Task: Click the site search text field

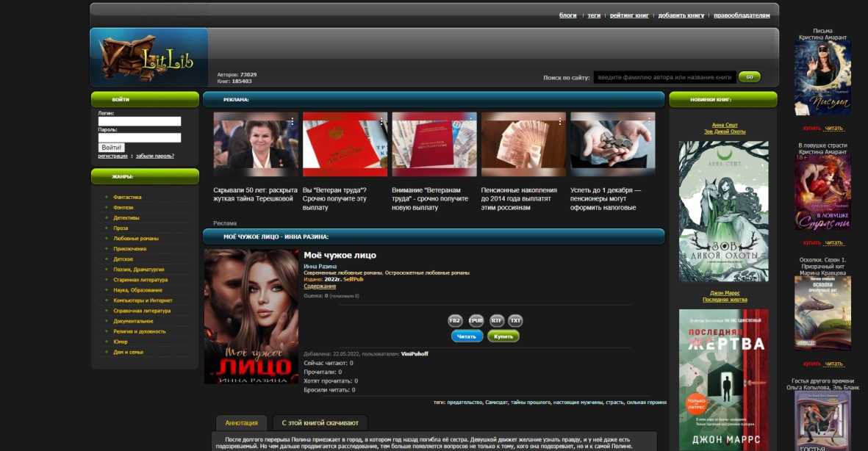Action: (664, 77)
